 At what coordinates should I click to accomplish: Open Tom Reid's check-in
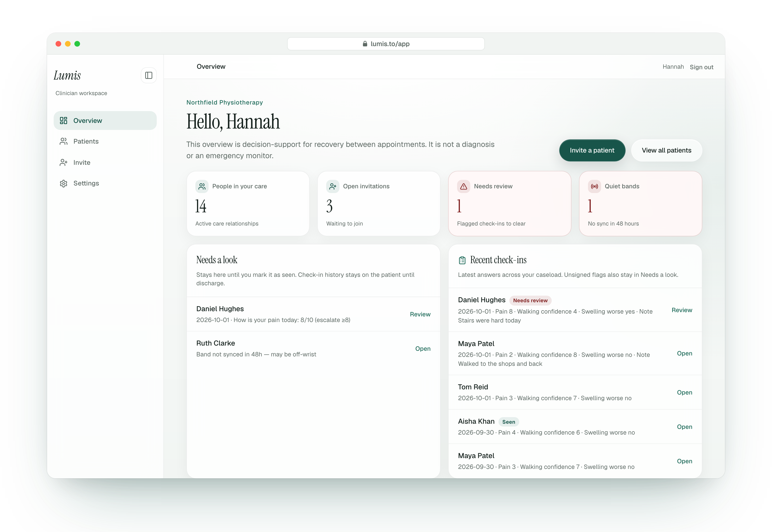click(684, 392)
